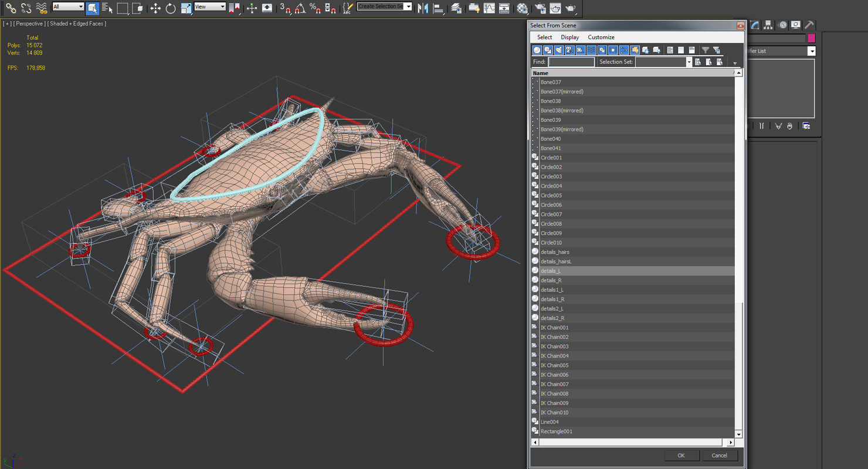Toggle Display Space Warps filter

click(x=591, y=50)
